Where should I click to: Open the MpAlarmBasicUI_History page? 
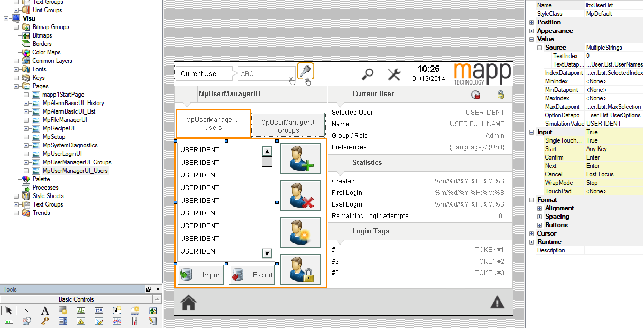(73, 103)
